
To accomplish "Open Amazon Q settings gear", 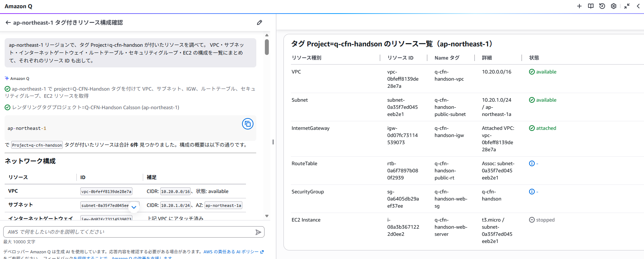I will click(614, 6).
